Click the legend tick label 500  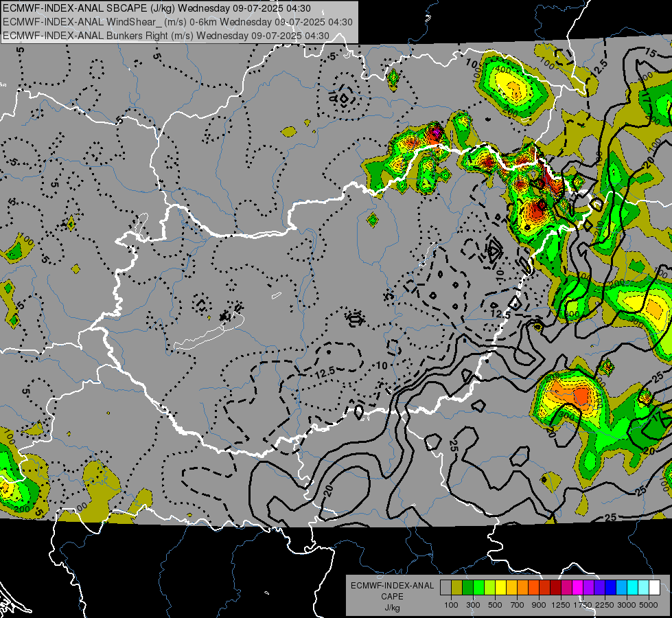click(x=495, y=605)
